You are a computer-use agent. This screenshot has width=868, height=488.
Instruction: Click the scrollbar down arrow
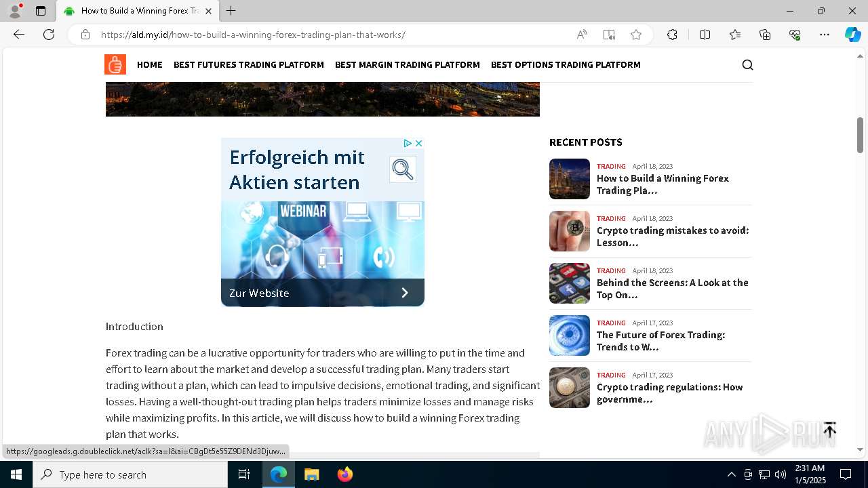pos(861,449)
